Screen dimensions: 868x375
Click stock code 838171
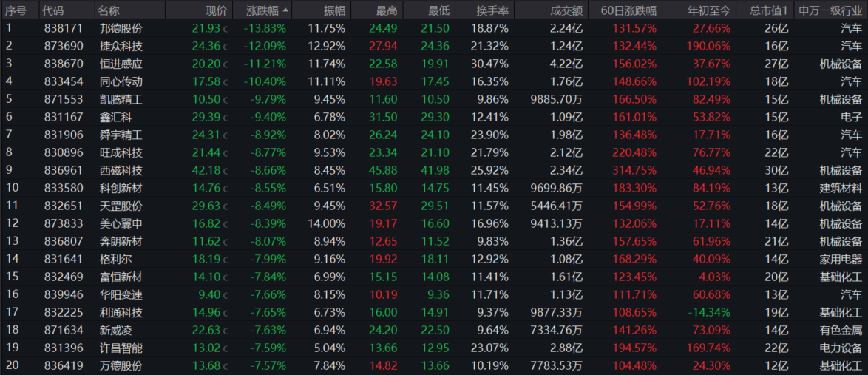pyautogui.click(x=64, y=28)
